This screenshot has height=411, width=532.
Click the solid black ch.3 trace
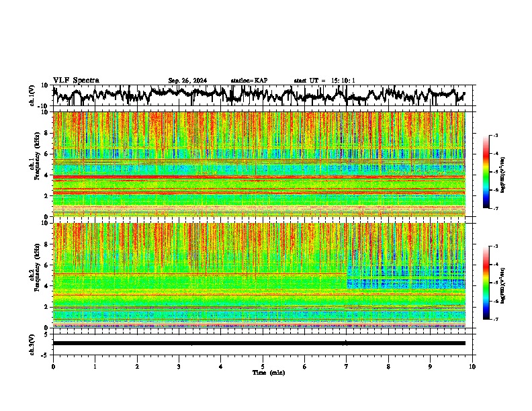tap(259, 343)
